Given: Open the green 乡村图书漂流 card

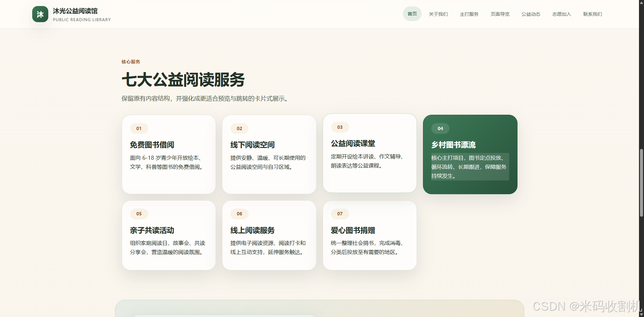Looking at the screenshot, I should (470, 154).
